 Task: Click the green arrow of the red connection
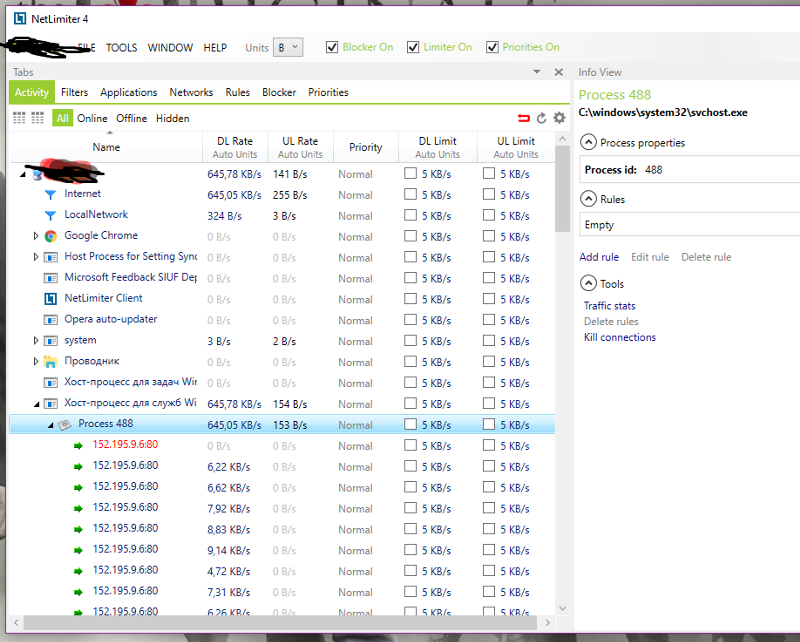pos(78,446)
